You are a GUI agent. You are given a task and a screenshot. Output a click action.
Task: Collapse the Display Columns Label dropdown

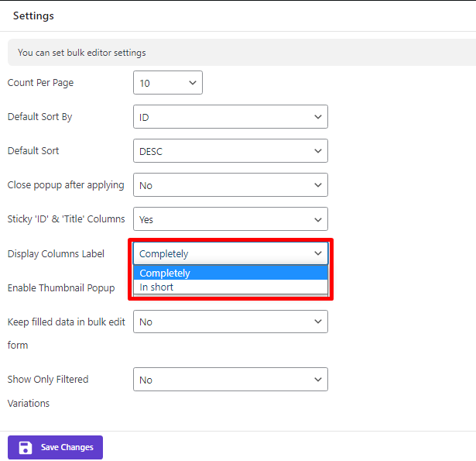(x=231, y=253)
